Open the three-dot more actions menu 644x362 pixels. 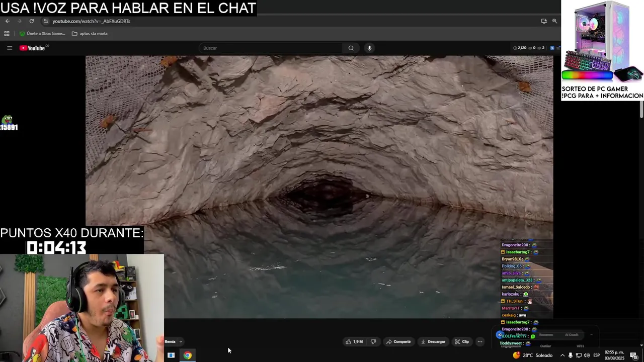480,342
